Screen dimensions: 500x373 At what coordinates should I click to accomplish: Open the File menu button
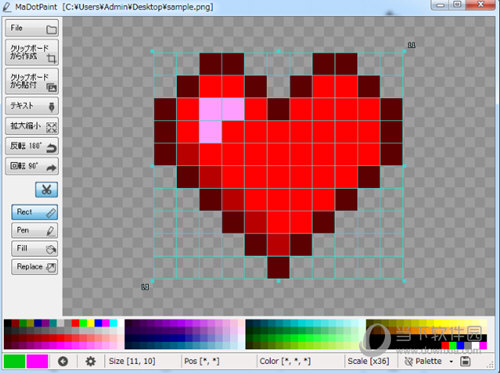pyautogui.click(x=32, y=28)
